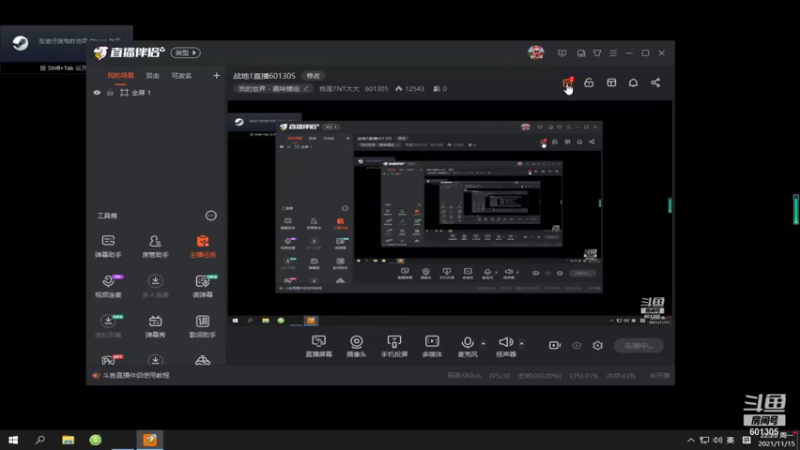
Task: Open the 房管助手 room manager tool
Action: point(155,245)
